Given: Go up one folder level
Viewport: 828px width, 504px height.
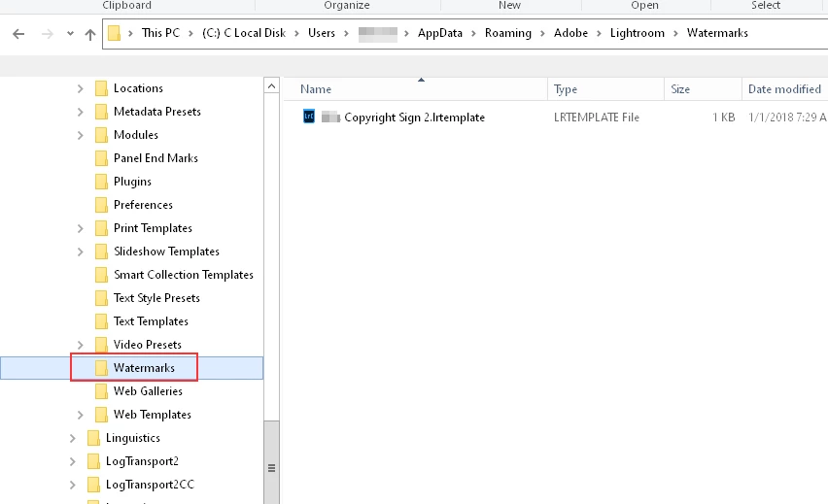Looking at the screenshot, I should point(90,34).
